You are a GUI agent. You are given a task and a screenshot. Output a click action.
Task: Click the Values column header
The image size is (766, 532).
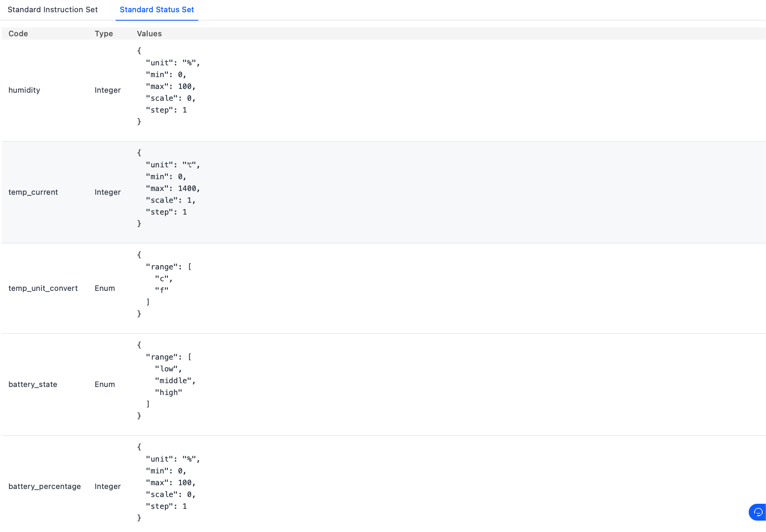pyautogui.click(x=149, y=34)
